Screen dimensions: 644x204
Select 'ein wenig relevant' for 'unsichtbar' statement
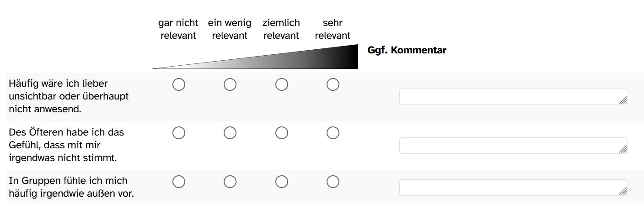tap(230, 84)
